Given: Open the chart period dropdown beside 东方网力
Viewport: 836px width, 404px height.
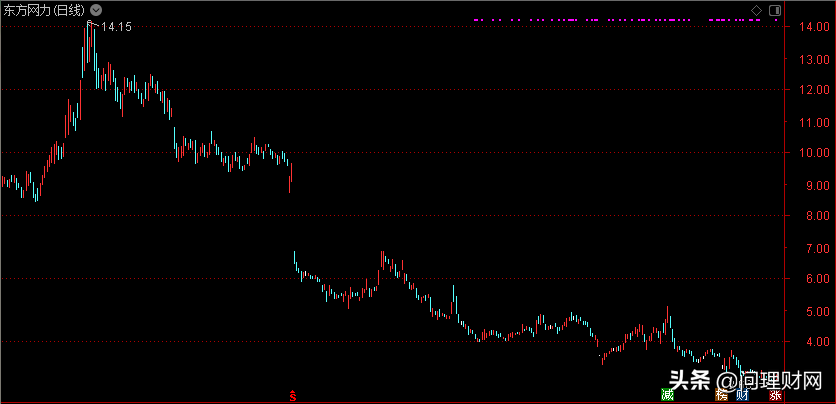Looking at the screenshot, I should pos(95,10).
